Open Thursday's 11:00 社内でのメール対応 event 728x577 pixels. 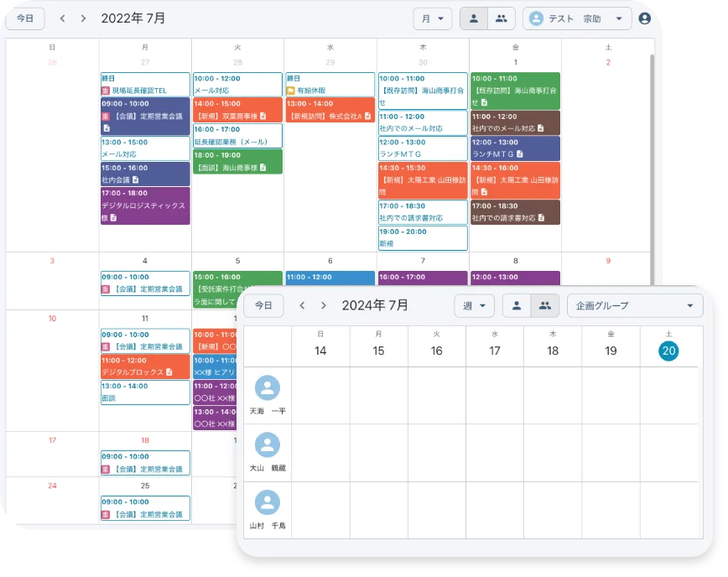[423, 122]
